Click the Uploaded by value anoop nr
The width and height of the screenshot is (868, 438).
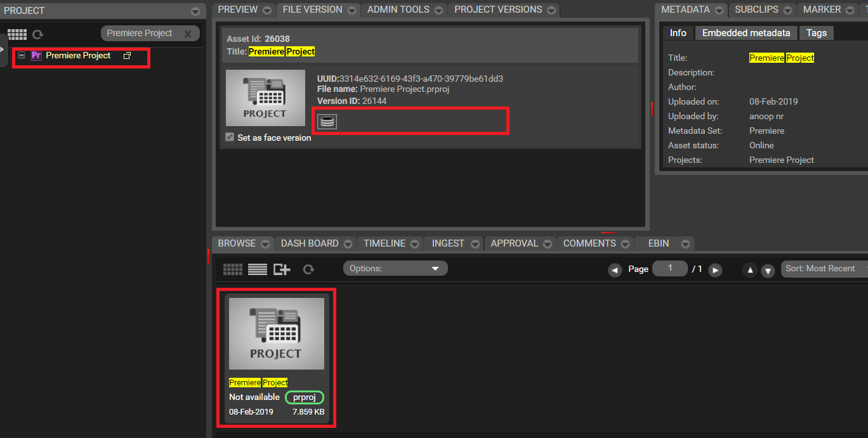tap(766, 116)
